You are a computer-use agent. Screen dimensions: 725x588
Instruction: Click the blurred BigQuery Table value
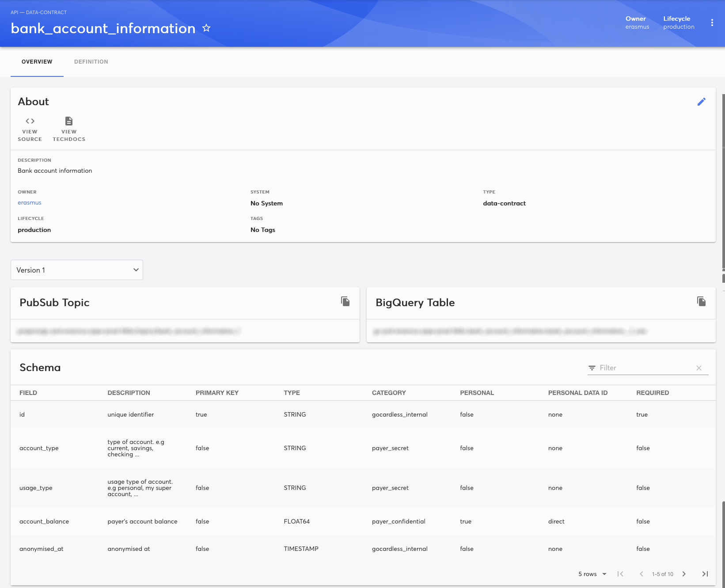[x=510, y=331]
